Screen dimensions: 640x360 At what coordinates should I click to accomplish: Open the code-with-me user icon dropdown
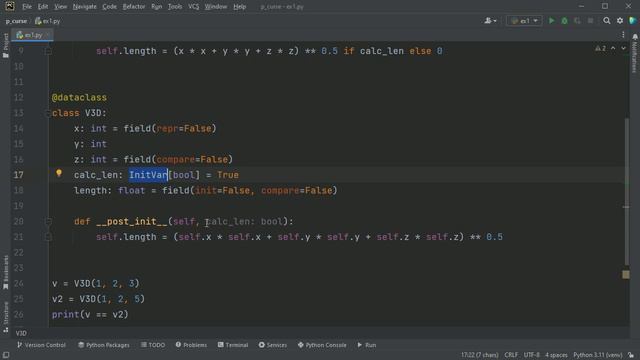(x=490, y=21)
